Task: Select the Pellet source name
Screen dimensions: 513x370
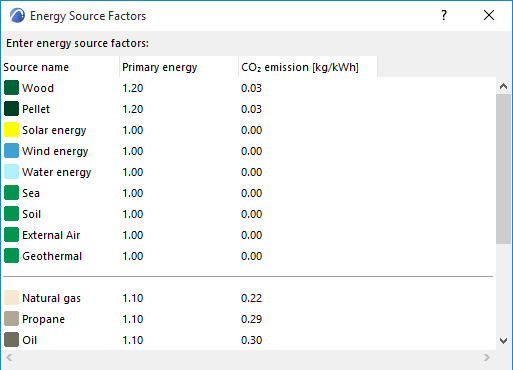Action: (x=36, y=109)
